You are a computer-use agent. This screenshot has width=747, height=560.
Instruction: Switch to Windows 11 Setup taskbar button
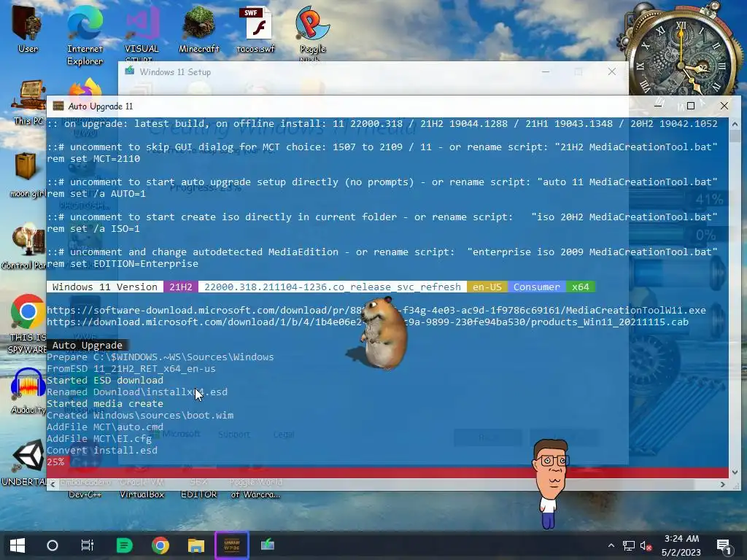(268, 545)
